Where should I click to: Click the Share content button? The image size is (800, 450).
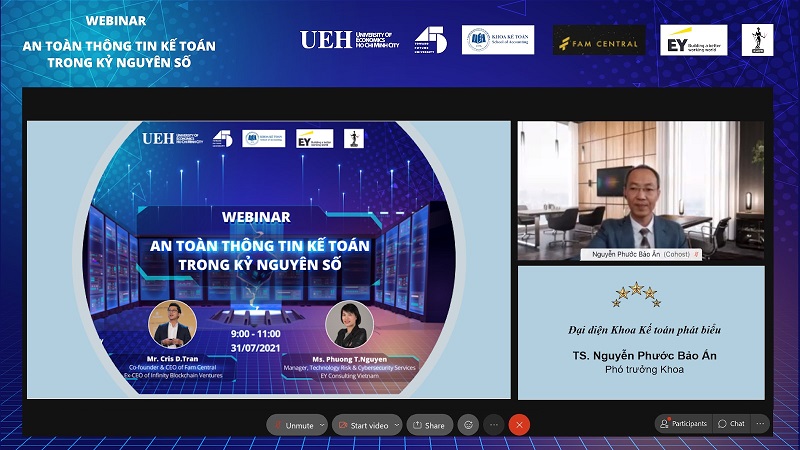point(430,425)
